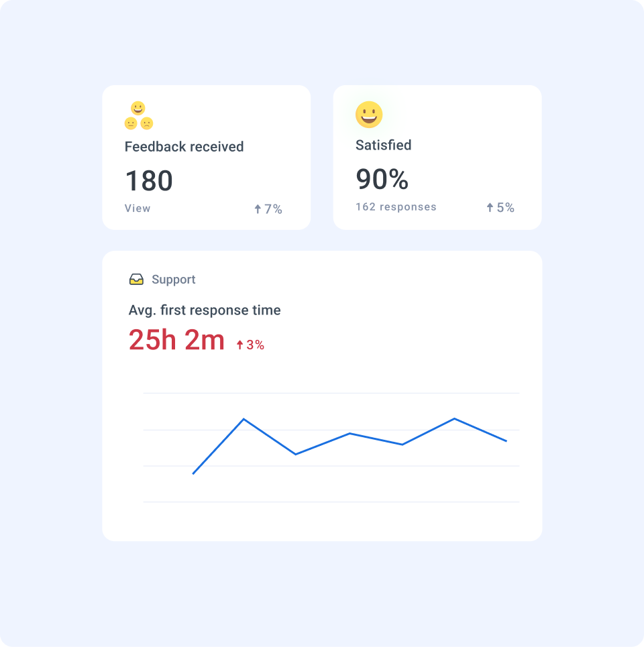Click the red 25h 2m response time
644x647 pixels.
click(176, 340)
